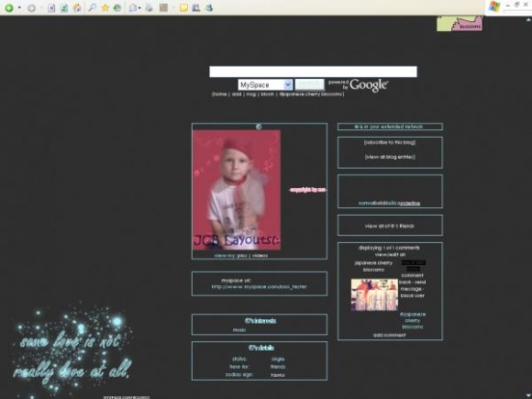This screenshot has height=399, width=532.
Task: Click the here for friends details row
Action: click(x=258, y=367)
